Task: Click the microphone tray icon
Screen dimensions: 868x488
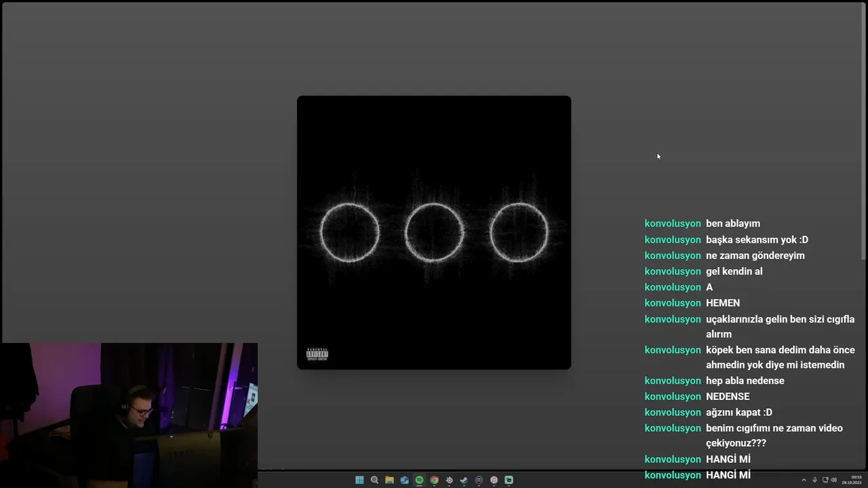Action: [814, 480]
